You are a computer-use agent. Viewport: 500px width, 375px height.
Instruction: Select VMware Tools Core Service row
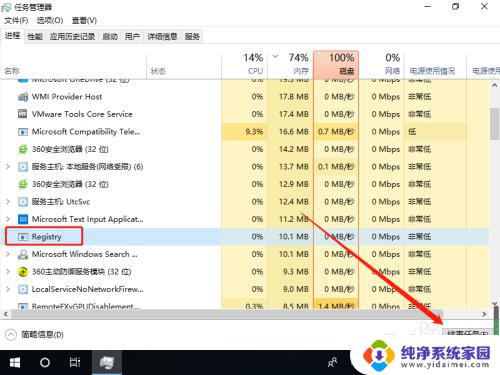245,114
